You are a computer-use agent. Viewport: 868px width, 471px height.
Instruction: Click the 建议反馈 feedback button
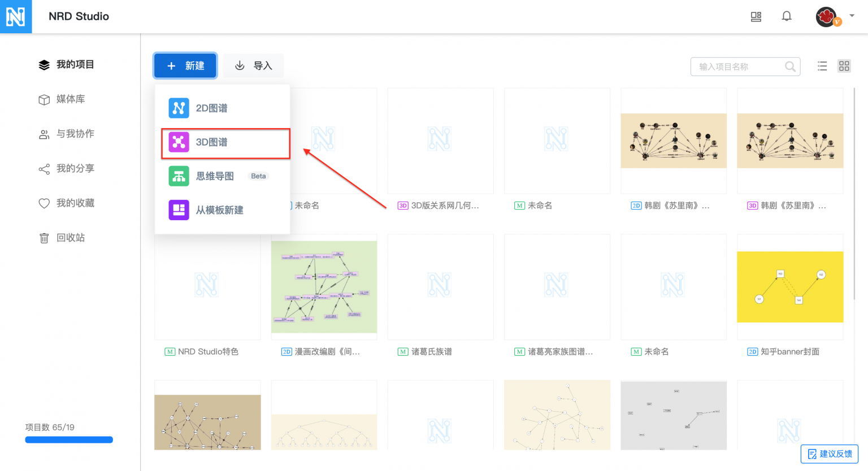829,453
